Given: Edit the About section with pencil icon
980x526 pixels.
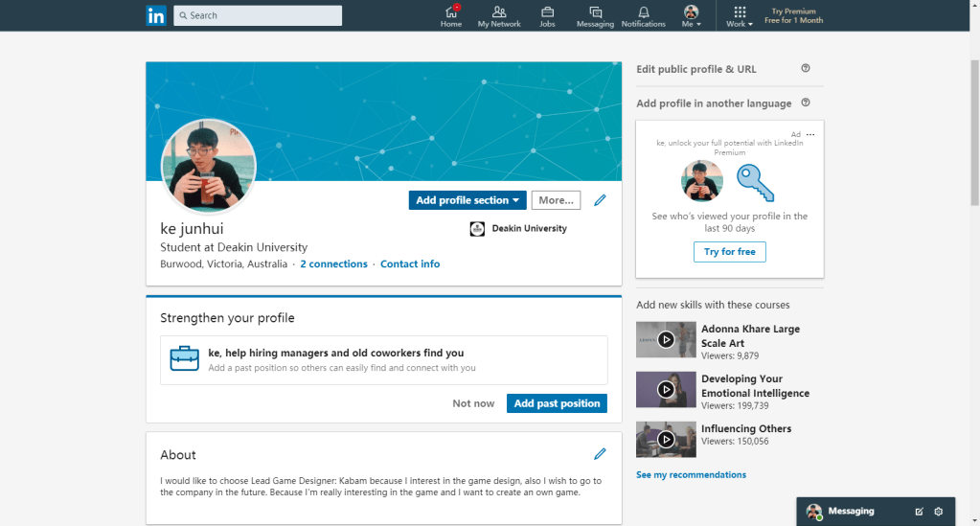Looking at the screenshot, I should point(601,454).
